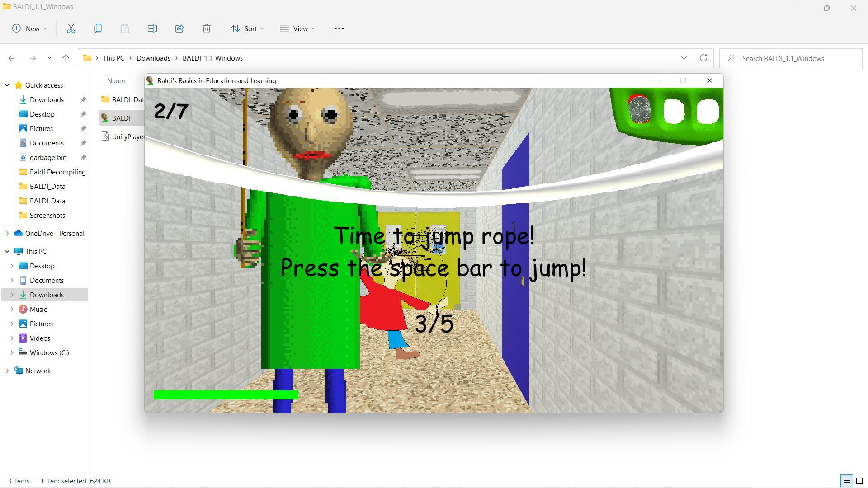Toggle pinned Downloads folder visibility
Image resolution: width=868 pixels, height=488 pixels.
(84, 99)
